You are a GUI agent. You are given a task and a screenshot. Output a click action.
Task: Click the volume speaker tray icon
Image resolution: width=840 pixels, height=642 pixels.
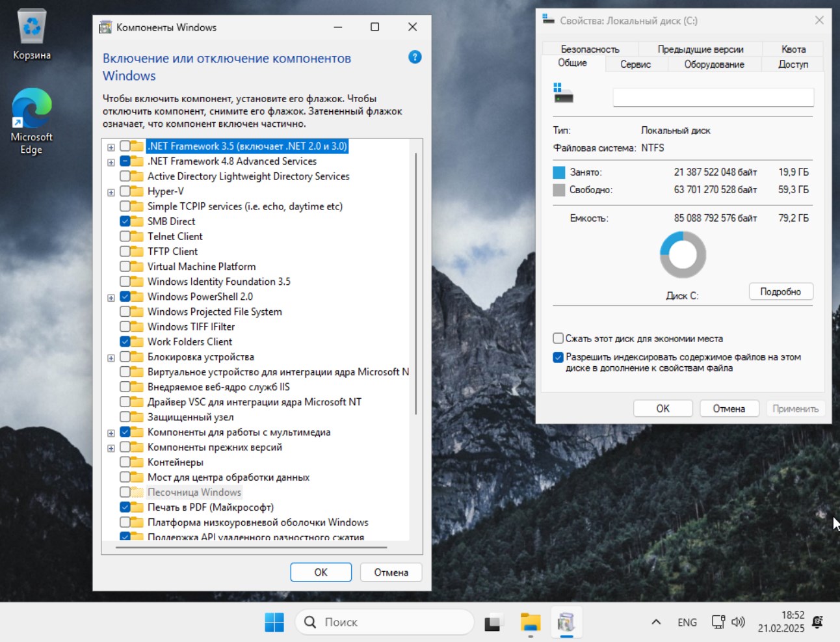click(x=738, y=622)
